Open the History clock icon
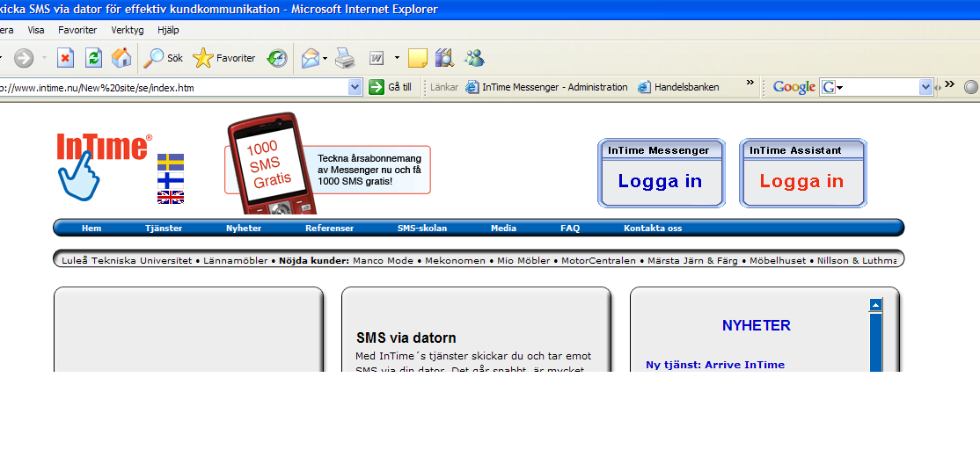This screenshot has height=450, width=980. pos(277,58)
